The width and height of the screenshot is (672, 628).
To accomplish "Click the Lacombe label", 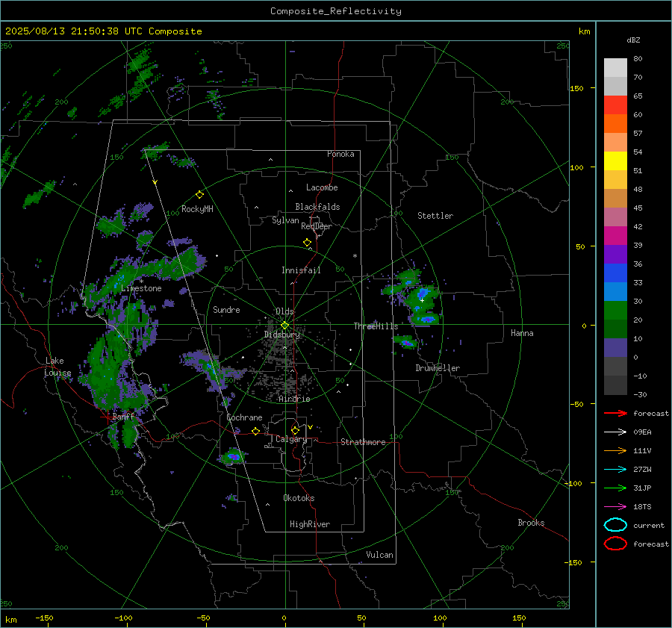I will click(322, 187).
